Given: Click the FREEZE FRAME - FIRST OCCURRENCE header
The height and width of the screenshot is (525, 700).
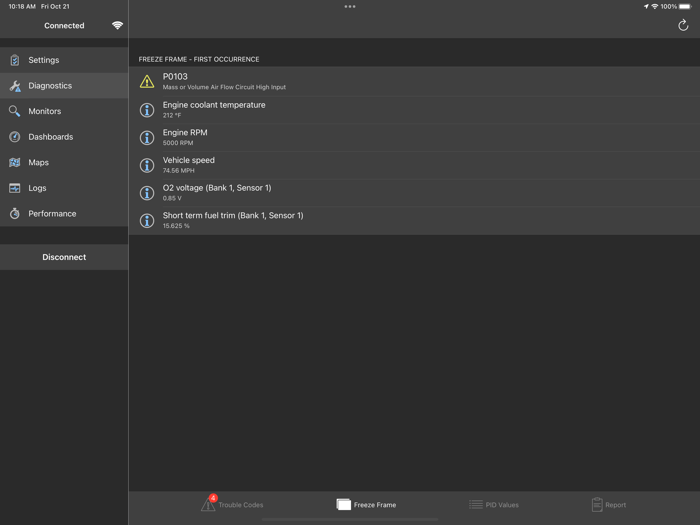Looking at the screenshot, I should coord(199,59).
